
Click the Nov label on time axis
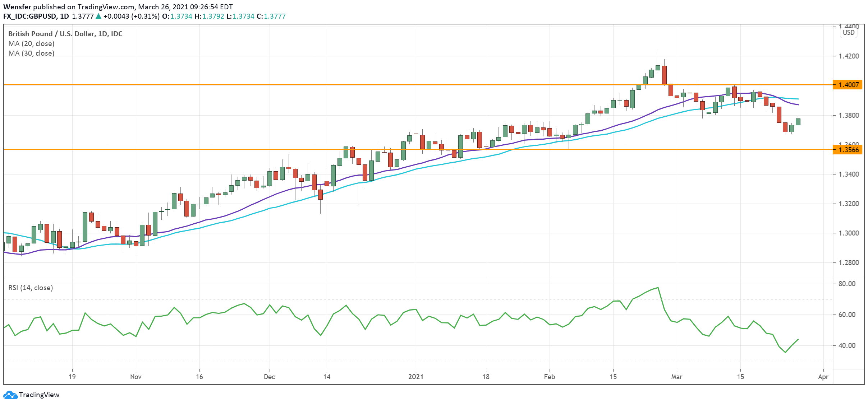pos(136,377)
